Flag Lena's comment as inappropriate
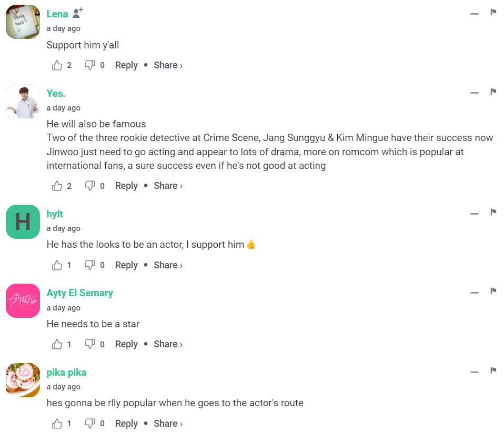The height and width of the screenshot is (432, 504). [x=493, y=12]
